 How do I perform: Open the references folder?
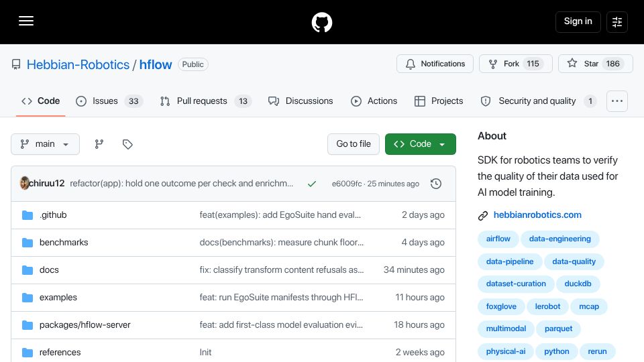point(60,353)
